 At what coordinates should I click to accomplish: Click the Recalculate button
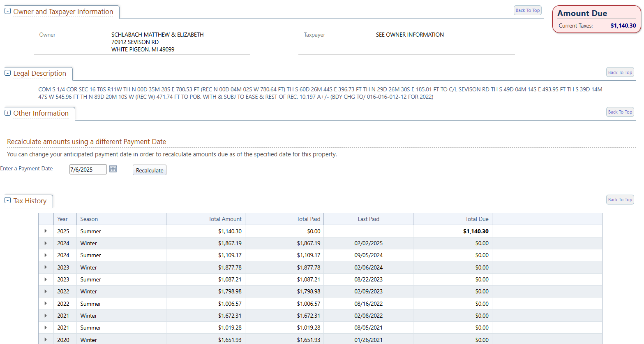[x=150, y=170]
